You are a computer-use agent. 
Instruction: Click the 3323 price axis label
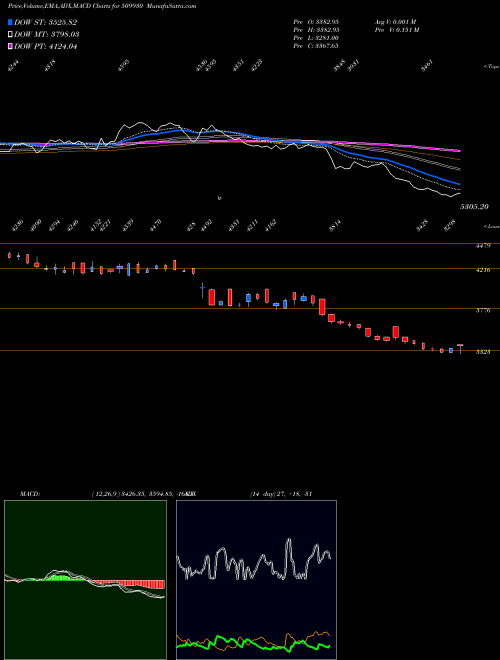(x=483, y=352)
